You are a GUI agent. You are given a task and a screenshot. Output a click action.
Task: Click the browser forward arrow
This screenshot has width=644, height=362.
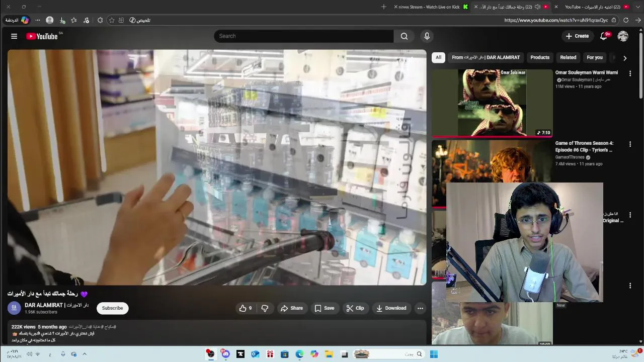coord(638,20)
